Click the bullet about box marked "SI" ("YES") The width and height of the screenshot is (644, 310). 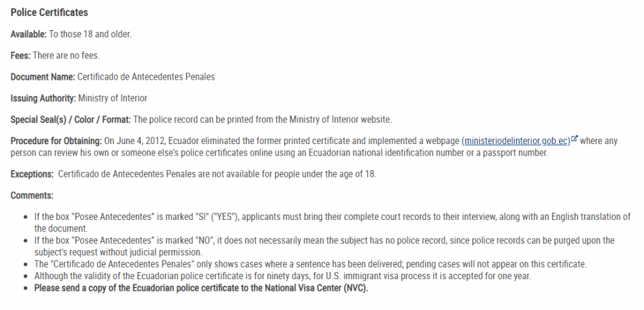332,223
